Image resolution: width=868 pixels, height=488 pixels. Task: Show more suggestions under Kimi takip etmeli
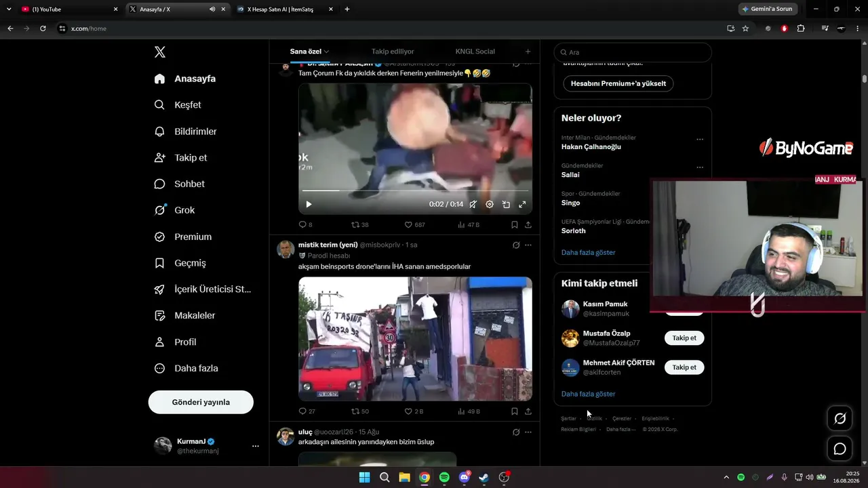tap(589, 394)
